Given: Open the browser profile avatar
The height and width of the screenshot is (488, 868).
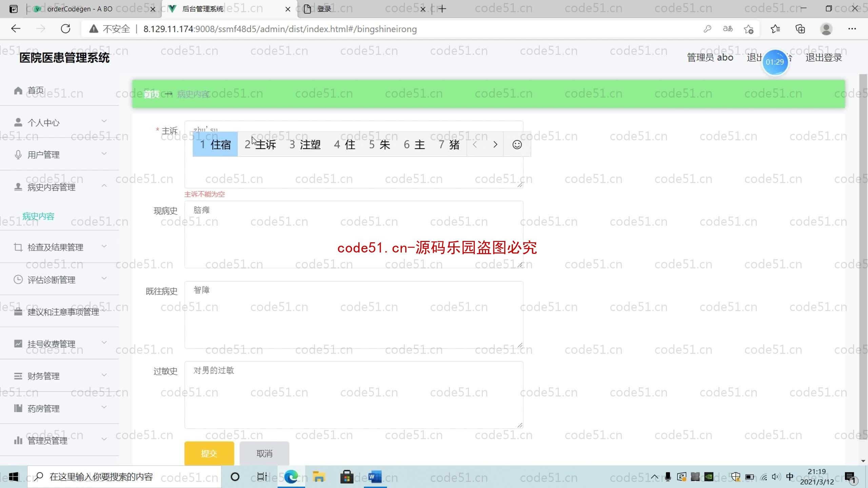Looking at the screenshot, I should coord(826,29).
